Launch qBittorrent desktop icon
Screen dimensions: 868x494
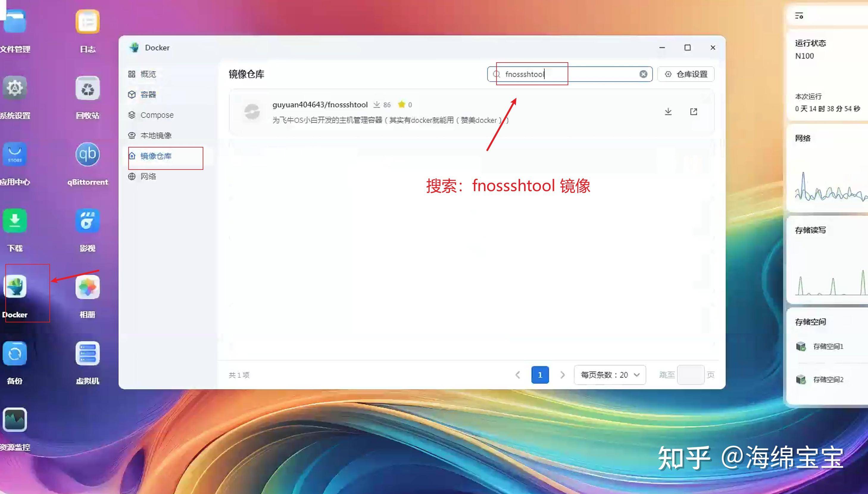click(x=88, y=154)
